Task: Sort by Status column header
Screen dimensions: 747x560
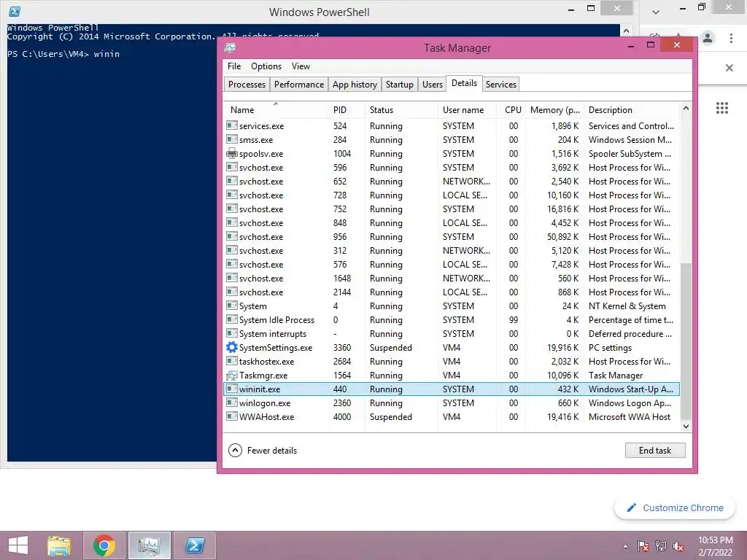Action: pyautogui.click(x=401, y=110)
